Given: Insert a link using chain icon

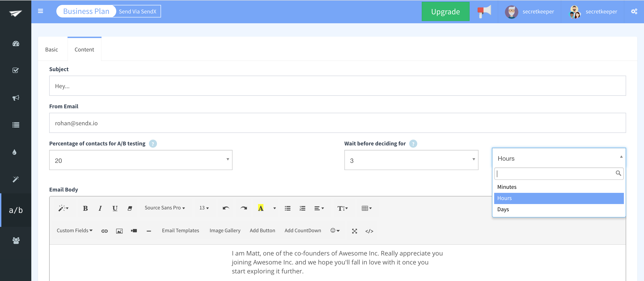Looking at the screenshot, I should tap(104, 231).
